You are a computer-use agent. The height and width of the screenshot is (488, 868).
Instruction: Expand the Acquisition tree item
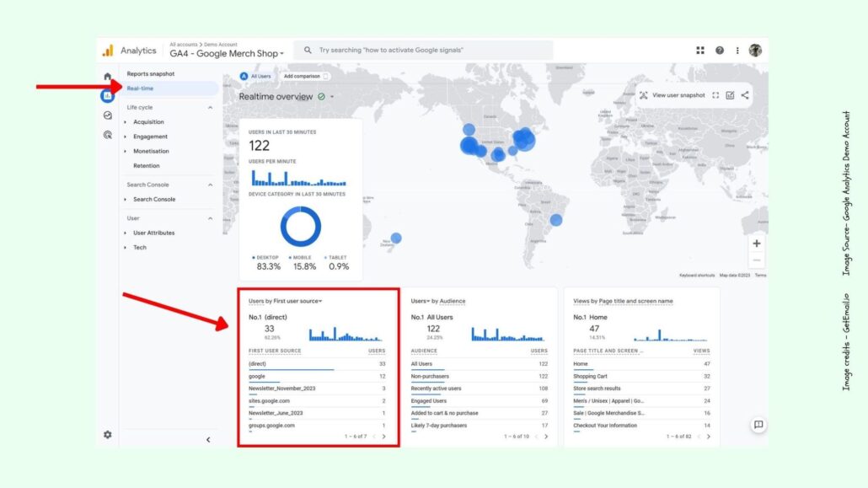tap(126, 122)
